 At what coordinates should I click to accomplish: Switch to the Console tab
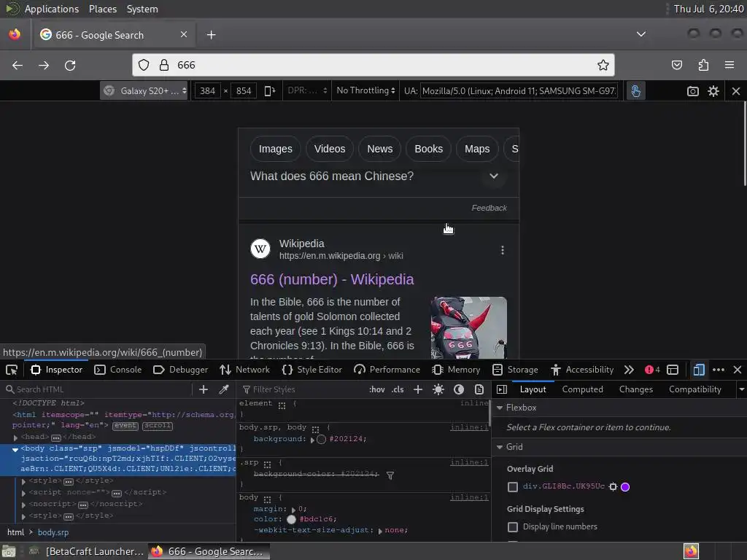tap(118, 370)
